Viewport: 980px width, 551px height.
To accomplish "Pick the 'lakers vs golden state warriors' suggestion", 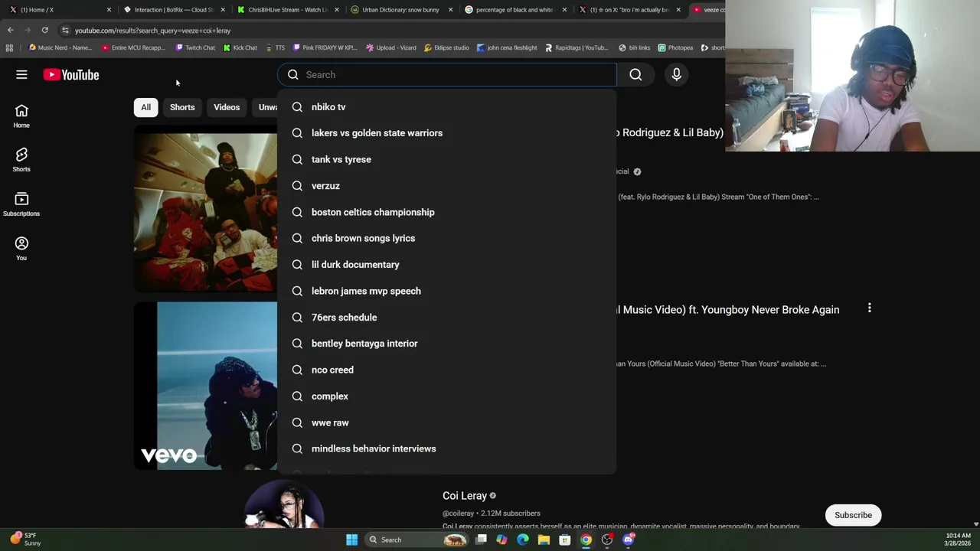I will point(447,133).
